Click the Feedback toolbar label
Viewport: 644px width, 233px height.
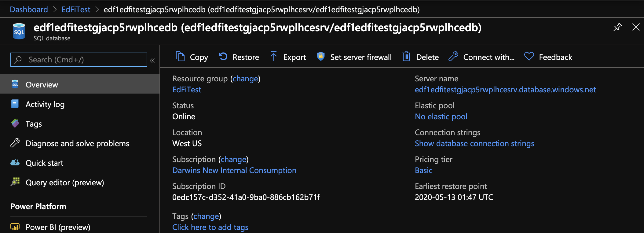555,57
